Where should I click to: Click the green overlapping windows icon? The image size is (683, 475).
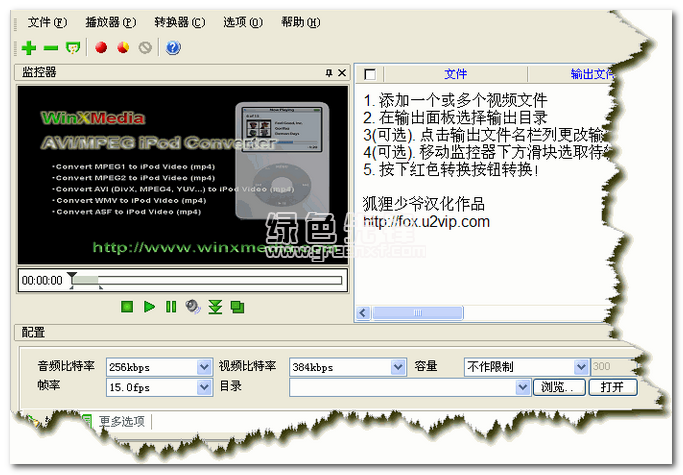[237, 307]
